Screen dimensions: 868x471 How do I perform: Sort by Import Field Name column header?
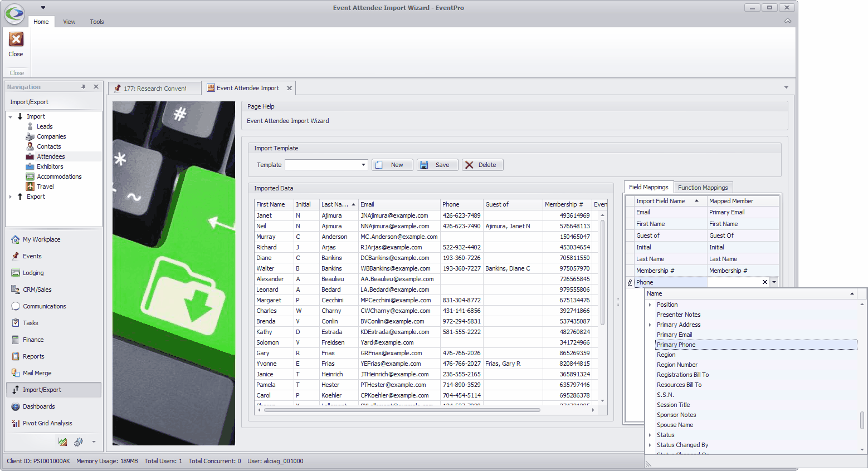671,201
